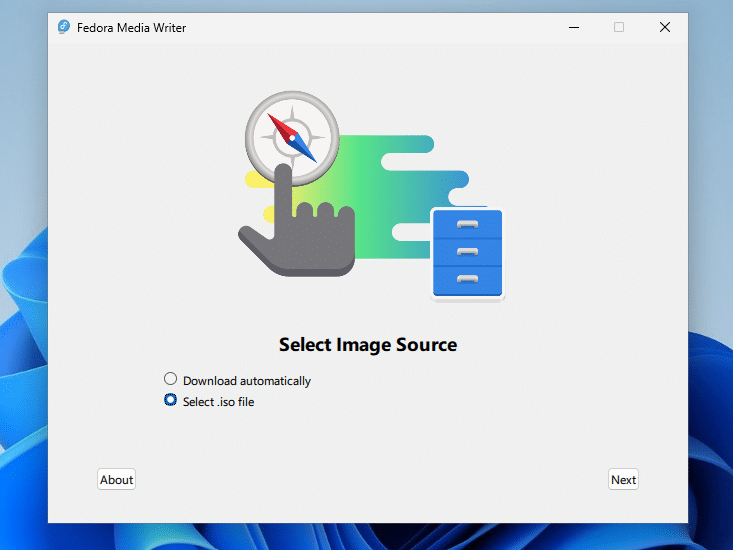Click the blue file cabinet icon
This screenshot has width=733, height=550.
coord(467,254)
